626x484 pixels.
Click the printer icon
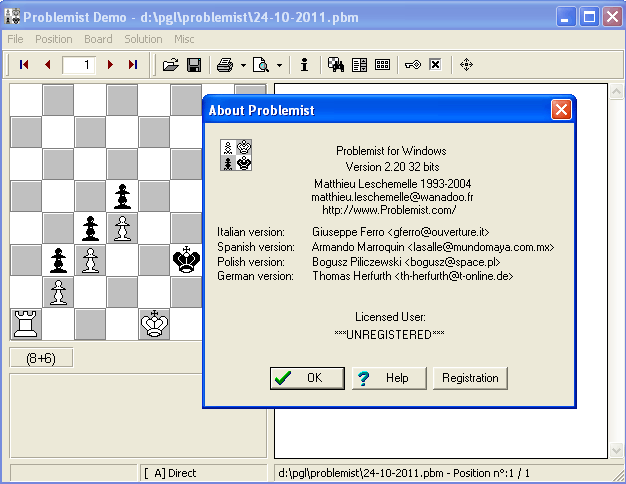tap(225, 64)
